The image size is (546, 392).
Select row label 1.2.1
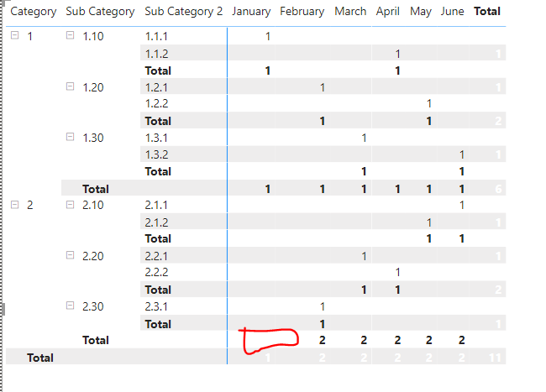[x=156, y=87]
